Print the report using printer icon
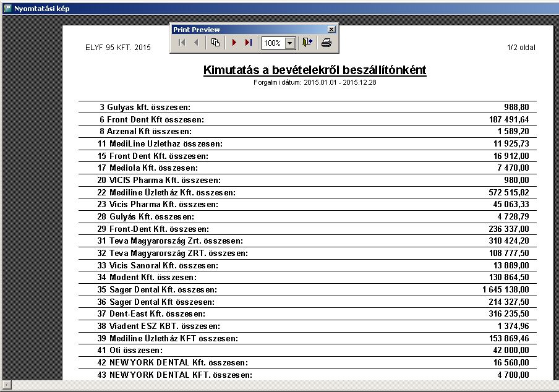 point(326,43)
